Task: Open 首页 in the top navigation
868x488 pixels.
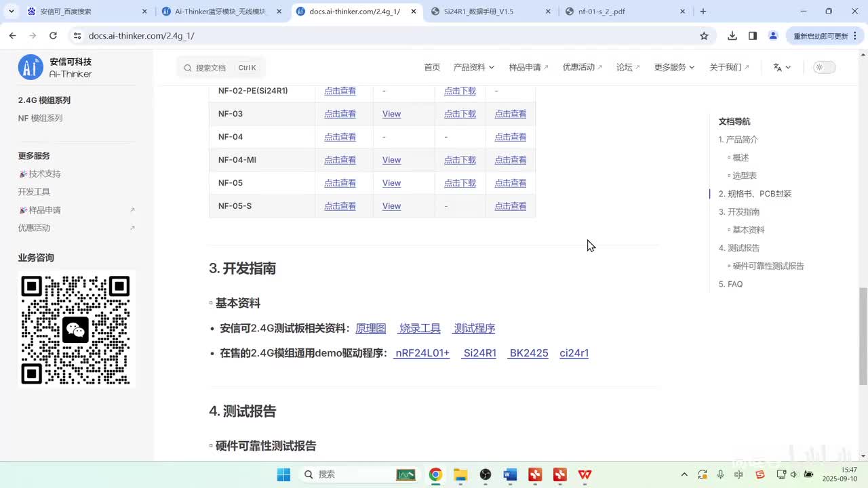Action: pos(432,67)
